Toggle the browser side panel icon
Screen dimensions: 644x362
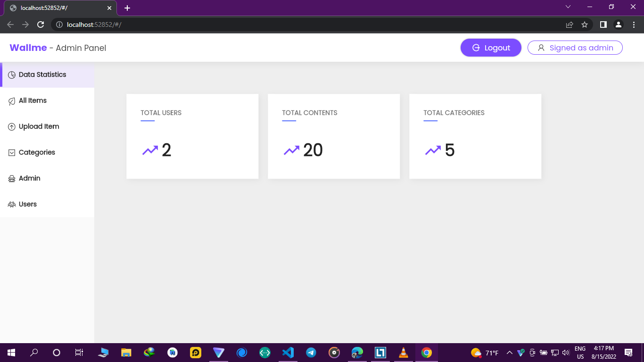(x=603, y=25)
